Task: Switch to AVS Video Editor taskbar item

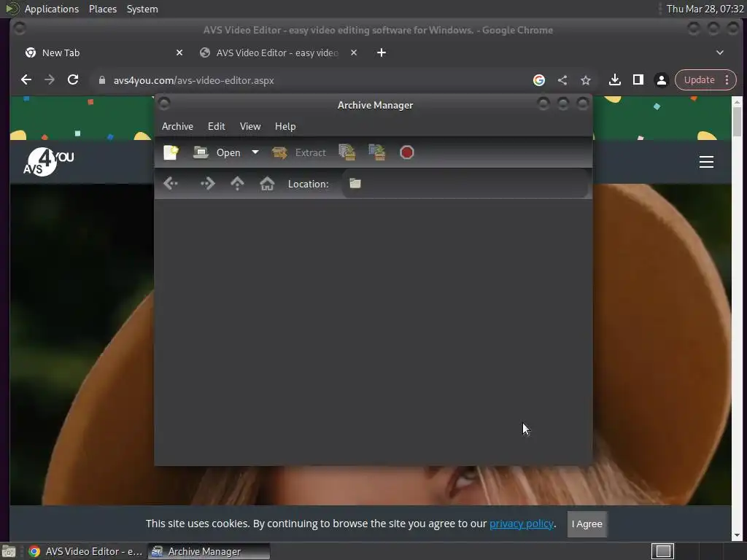Action: tap(85, 551)
